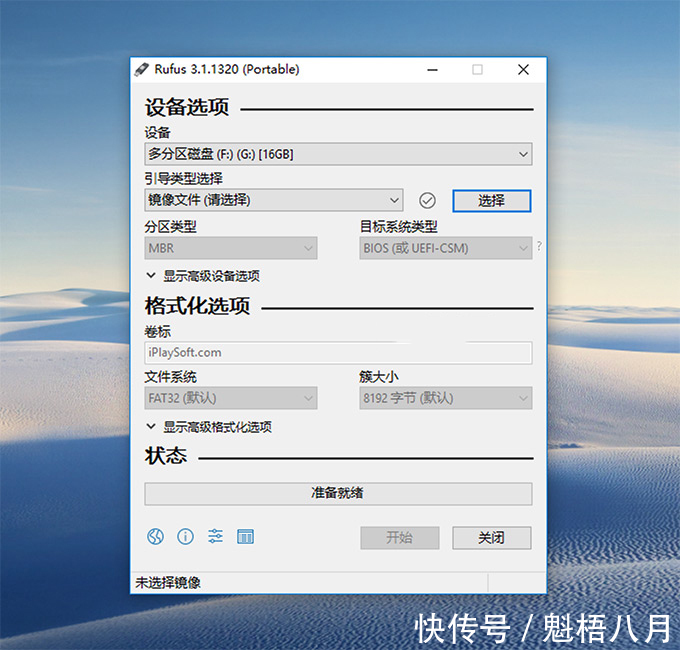Click the 准备就绪 progress bar

[x=338, y=493]
